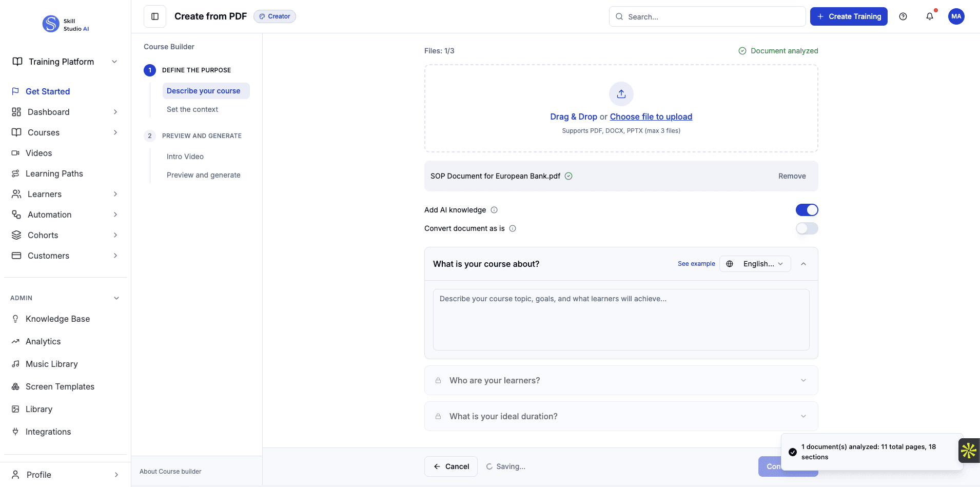Select the Set the context step

coord(192,109)
